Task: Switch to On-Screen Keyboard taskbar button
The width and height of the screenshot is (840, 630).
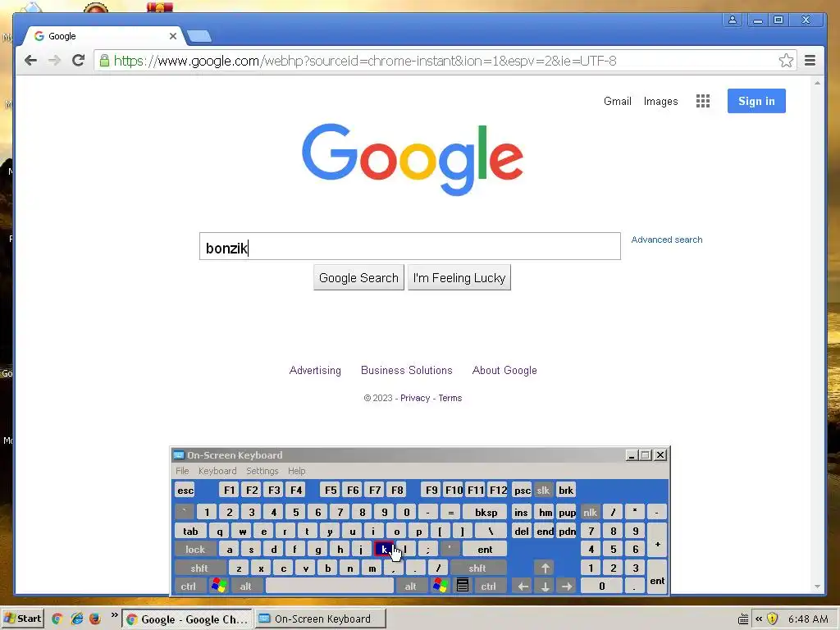Action: (321, 619)
